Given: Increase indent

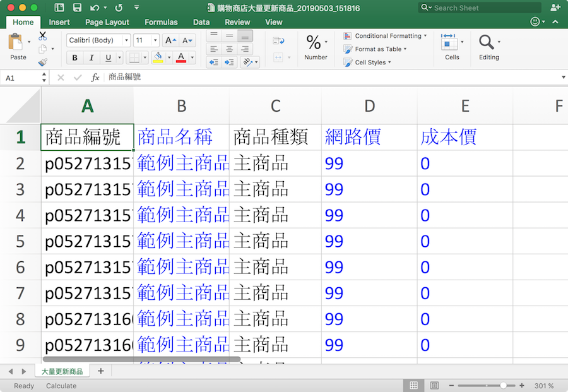Looking at the screenshot, I should (x=229, y=62).
